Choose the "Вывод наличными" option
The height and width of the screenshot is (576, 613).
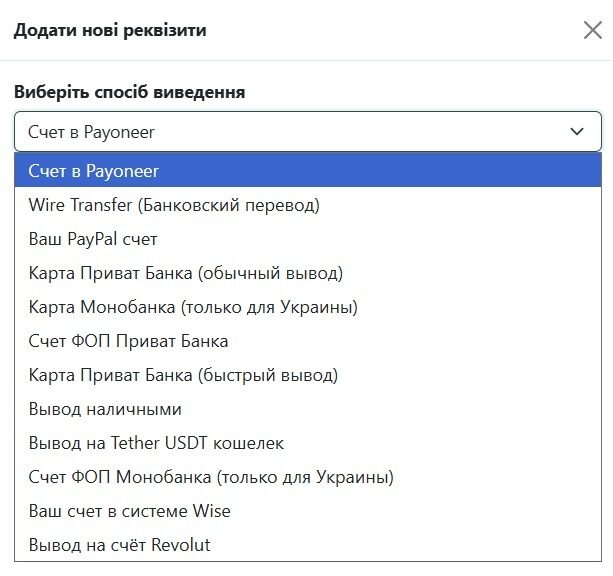coord(308,409)
